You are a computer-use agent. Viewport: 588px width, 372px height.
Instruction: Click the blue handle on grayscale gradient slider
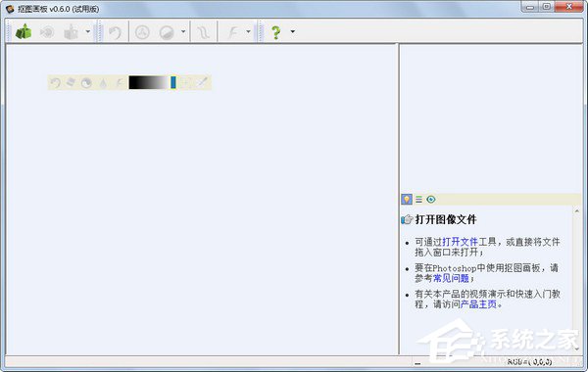[x=173, y=82]
